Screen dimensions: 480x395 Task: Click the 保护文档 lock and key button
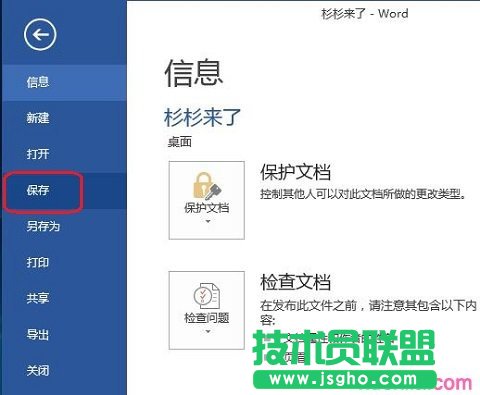(207, 200)
